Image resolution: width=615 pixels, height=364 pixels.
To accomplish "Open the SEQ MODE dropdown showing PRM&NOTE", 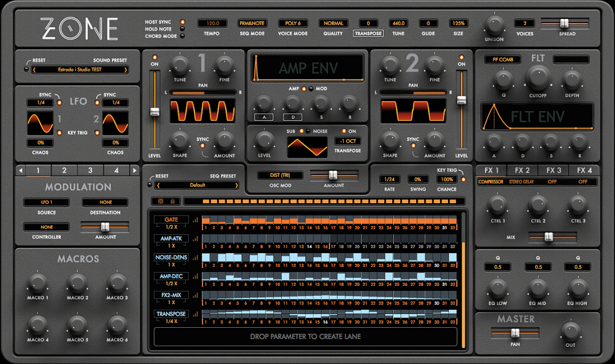I will [252, 24].
